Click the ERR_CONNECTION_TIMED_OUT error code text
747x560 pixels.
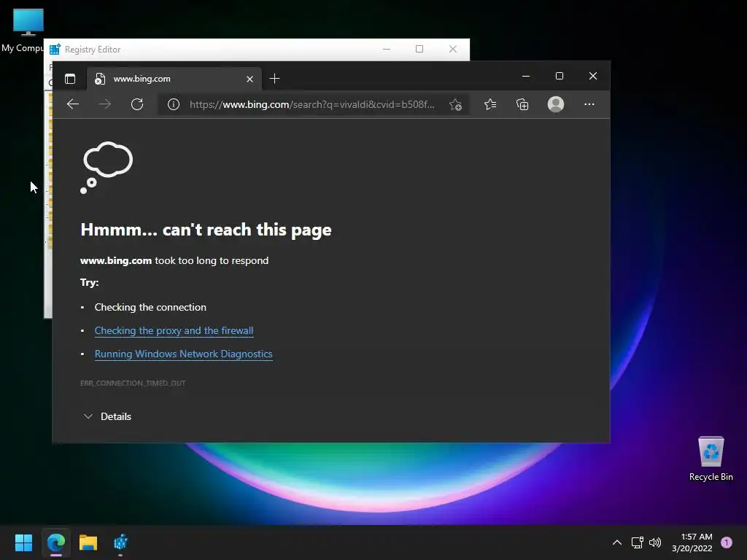tap(133, 383)
